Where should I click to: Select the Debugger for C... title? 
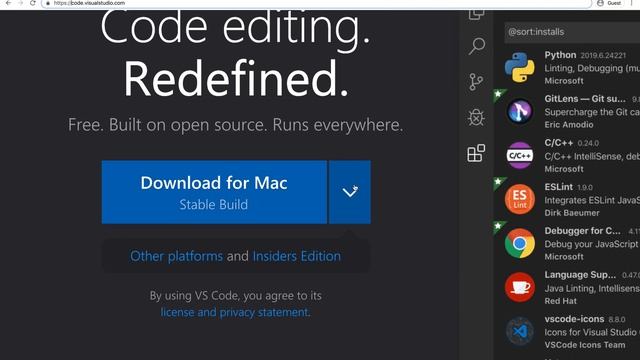tap(582, 231)
